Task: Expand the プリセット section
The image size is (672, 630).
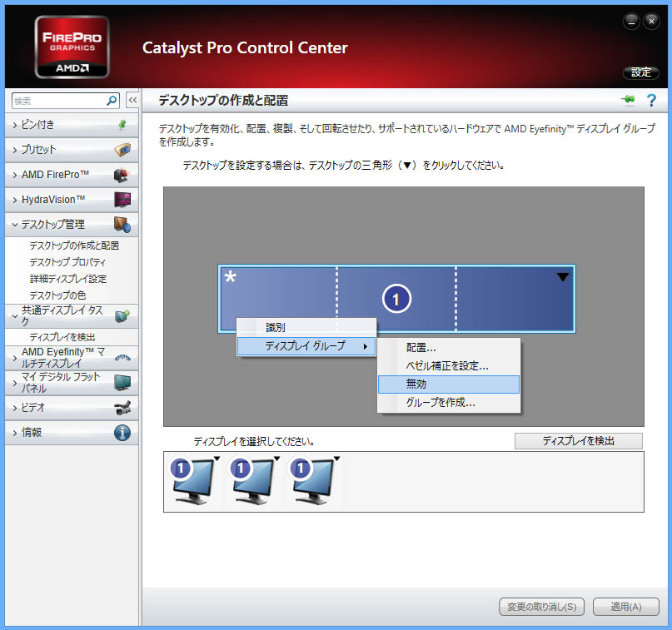Action: (x=15, y=150)
